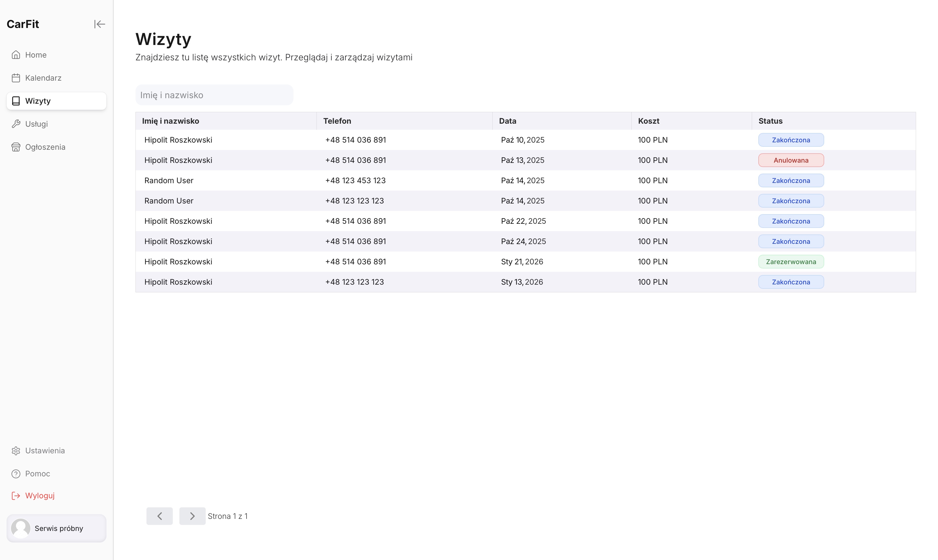Click the Usługi wrench icon
Viewport: 938px width, 560px height.
coord(16,124)
